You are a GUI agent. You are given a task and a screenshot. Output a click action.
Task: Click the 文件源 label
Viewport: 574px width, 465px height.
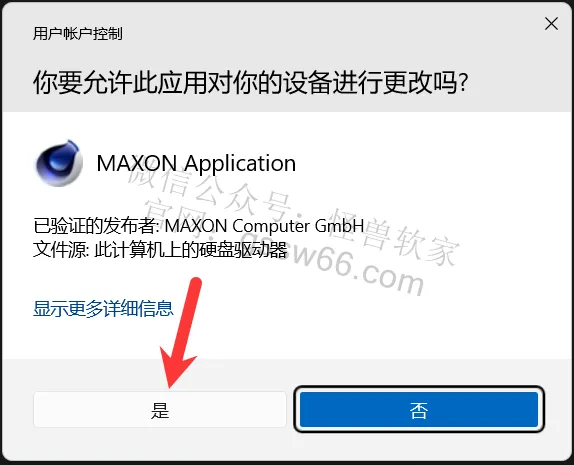(x=60, y=250)
